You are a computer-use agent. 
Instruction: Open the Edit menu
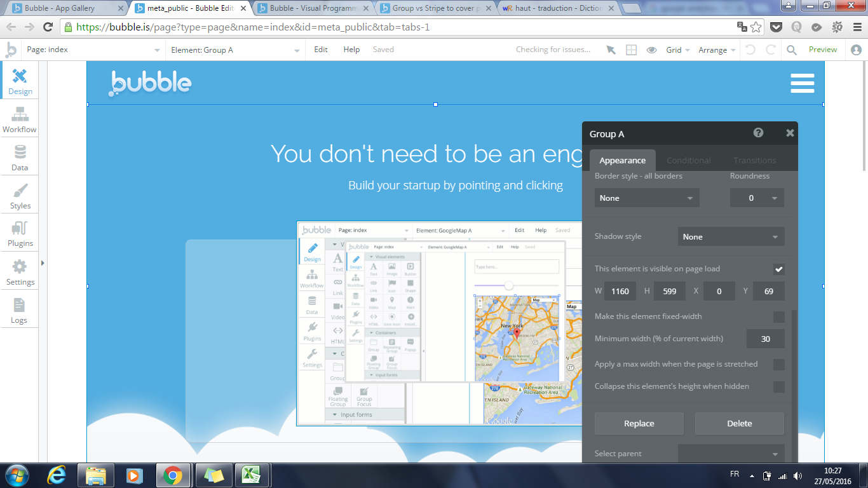321,50
